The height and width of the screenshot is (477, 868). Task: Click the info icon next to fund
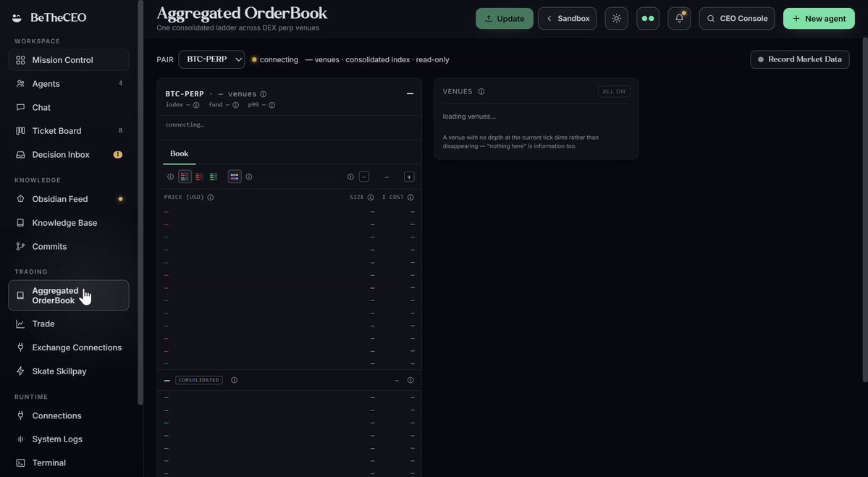235,105
